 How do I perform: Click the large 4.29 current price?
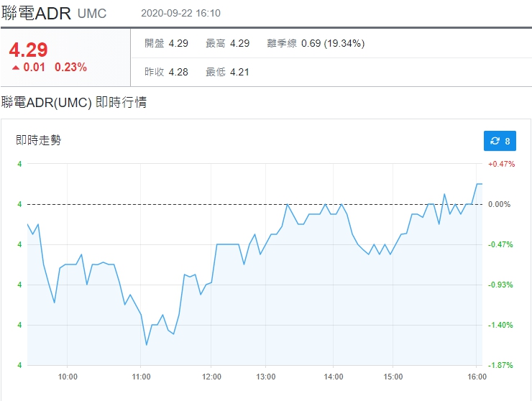coord(28,50)
